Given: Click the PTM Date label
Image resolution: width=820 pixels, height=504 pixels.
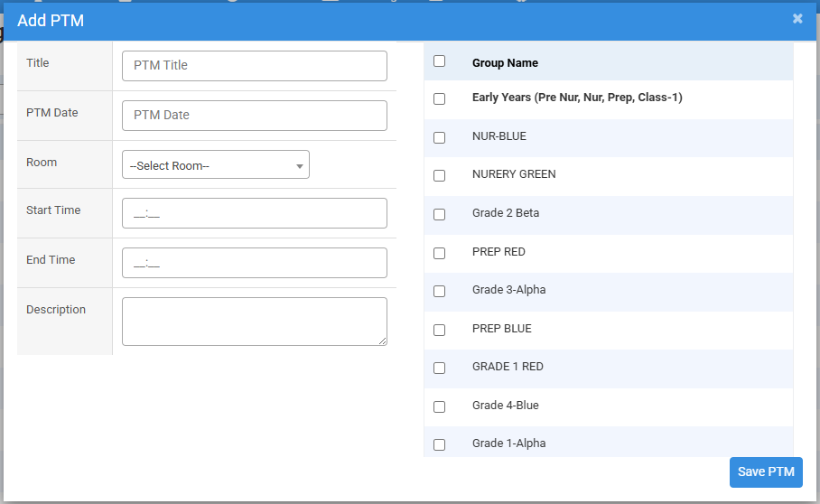Looking at the screenshot, I should 51,112.
